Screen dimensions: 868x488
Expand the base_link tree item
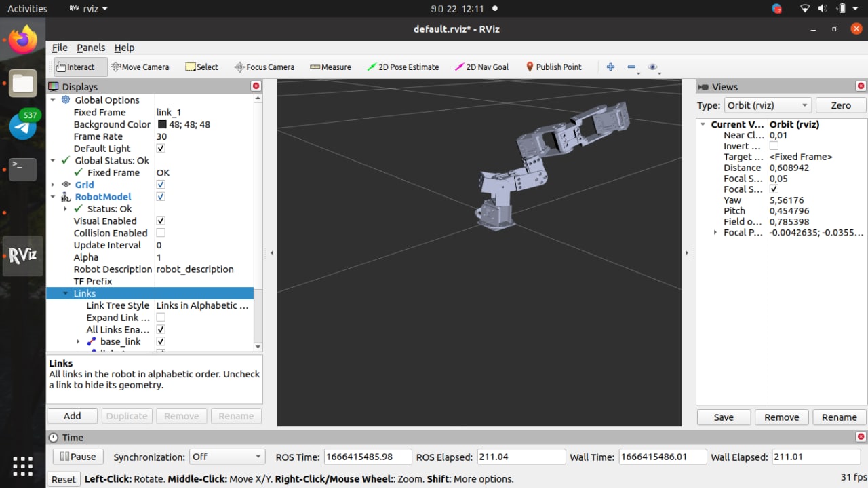[78, 341]
